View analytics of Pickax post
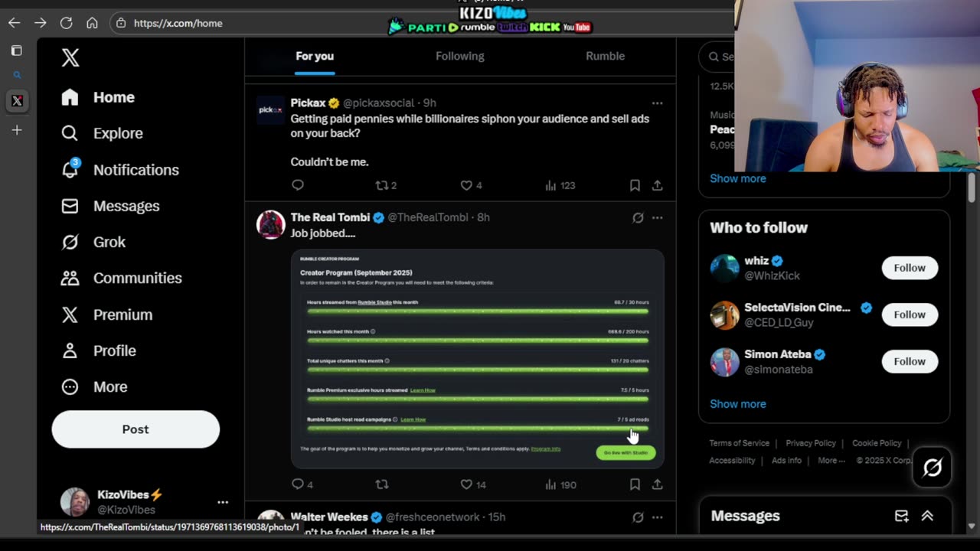The image size is (980, 551). (x=560, y=185)
